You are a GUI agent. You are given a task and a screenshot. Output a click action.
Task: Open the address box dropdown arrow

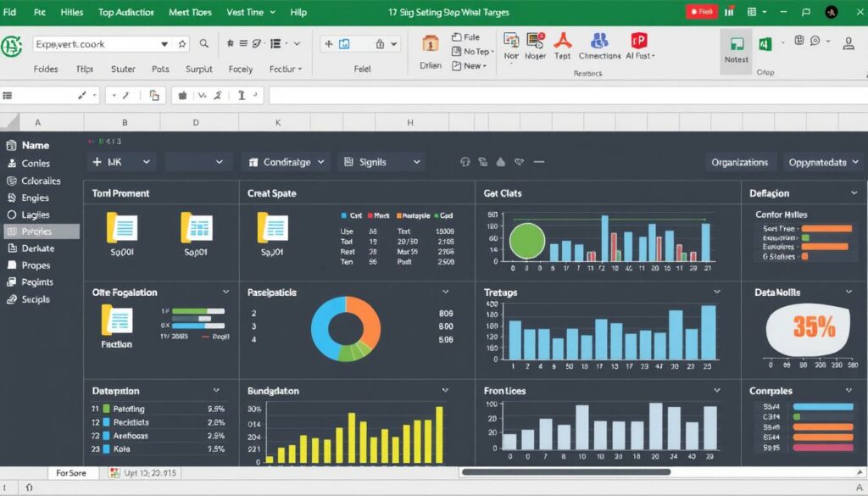tap(164, 44)
